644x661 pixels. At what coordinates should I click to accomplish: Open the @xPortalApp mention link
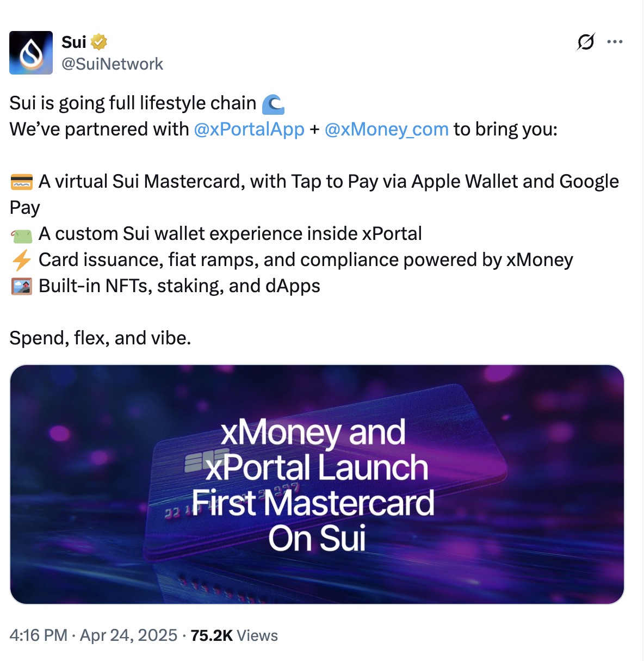pyautogui.click(x=249, y=129)
